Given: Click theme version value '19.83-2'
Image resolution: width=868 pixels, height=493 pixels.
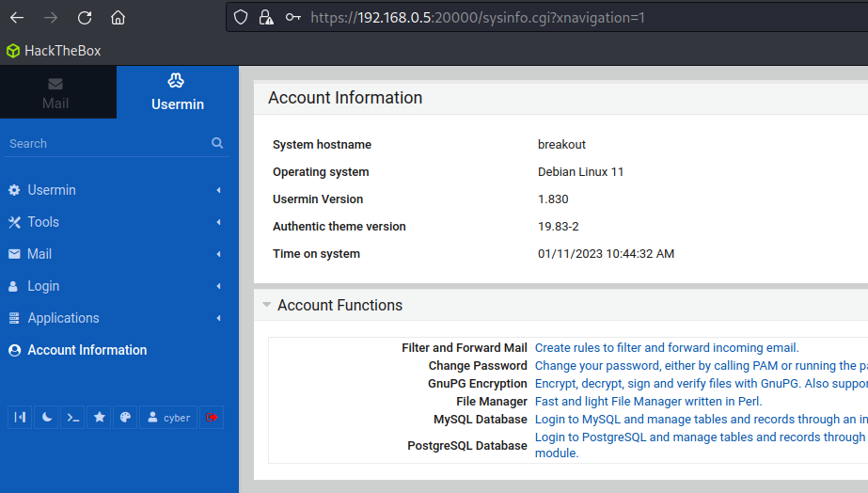Looking at the screenshot, I should click(558, 227).
